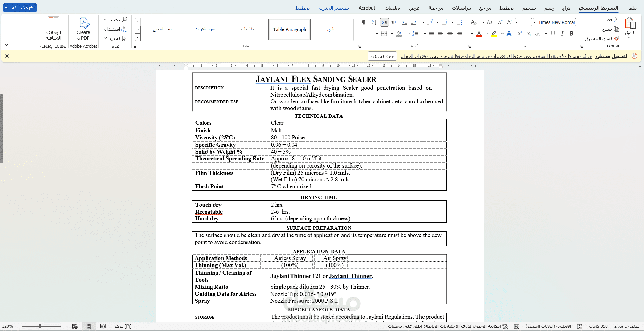Click the Line and Paragraph Spacing icon

click(x=415, y=34)
